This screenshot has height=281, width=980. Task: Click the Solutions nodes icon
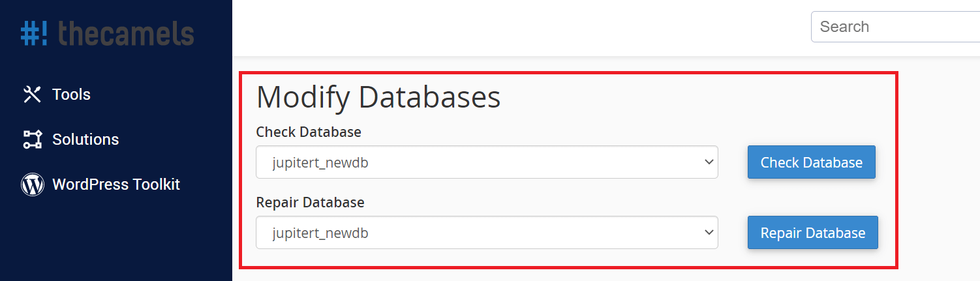(x=32, y=140)
